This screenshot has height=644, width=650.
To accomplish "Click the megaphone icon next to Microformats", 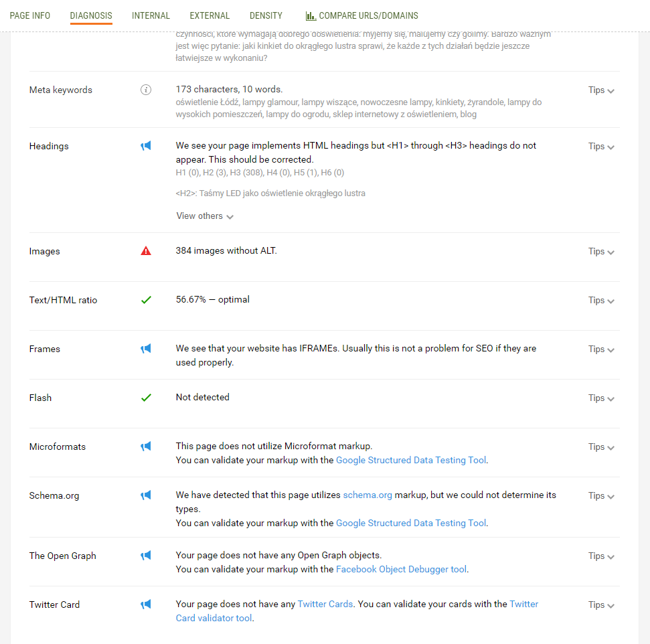I will (x=146, y=447).
